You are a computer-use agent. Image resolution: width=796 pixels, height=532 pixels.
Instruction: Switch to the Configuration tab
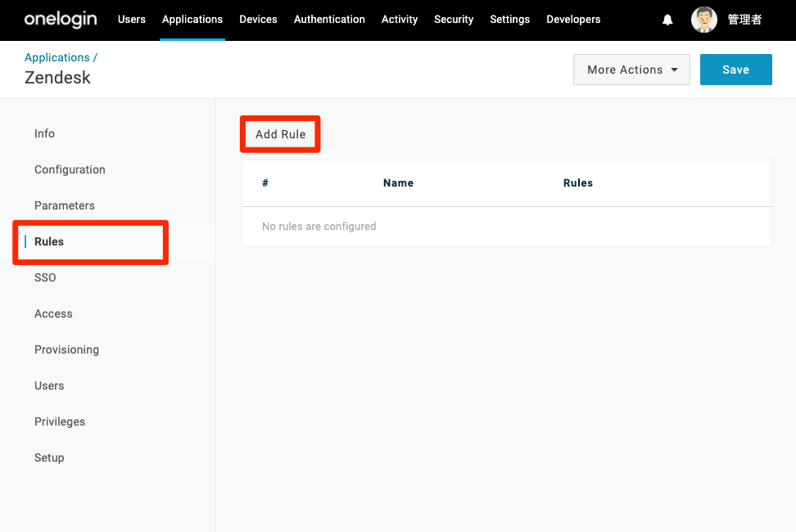[70, 169]
